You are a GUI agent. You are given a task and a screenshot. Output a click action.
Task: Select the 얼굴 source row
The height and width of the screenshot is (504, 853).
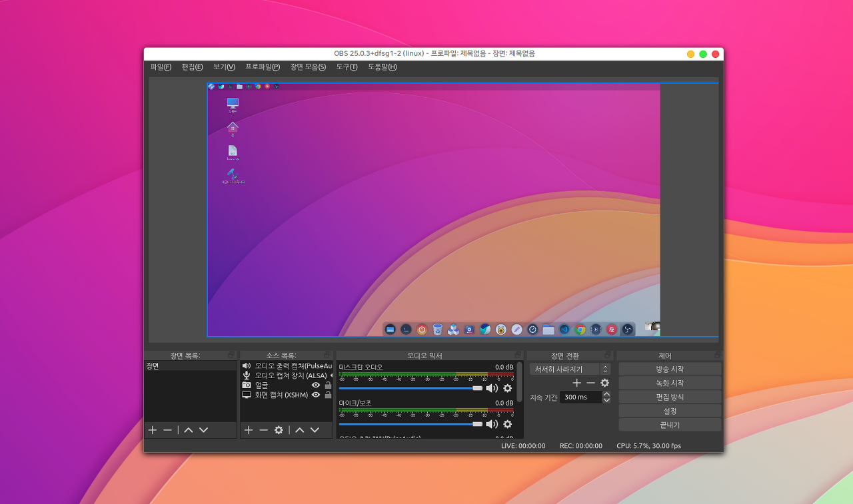click(x=287, y=385)
